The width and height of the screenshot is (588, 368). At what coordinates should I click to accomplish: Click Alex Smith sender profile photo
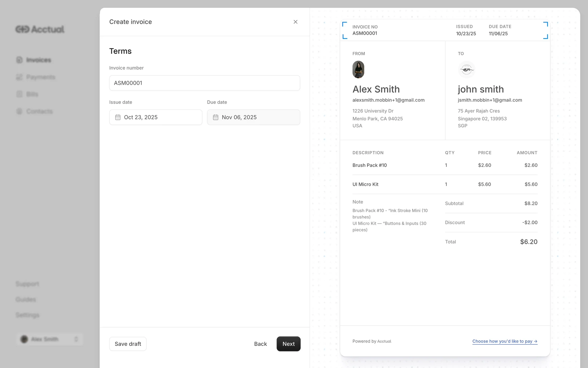click(x=358, y=70)
